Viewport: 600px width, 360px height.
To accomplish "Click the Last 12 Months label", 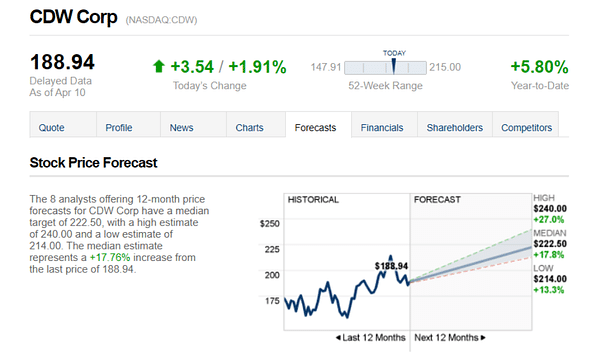I will coord(374,337).
